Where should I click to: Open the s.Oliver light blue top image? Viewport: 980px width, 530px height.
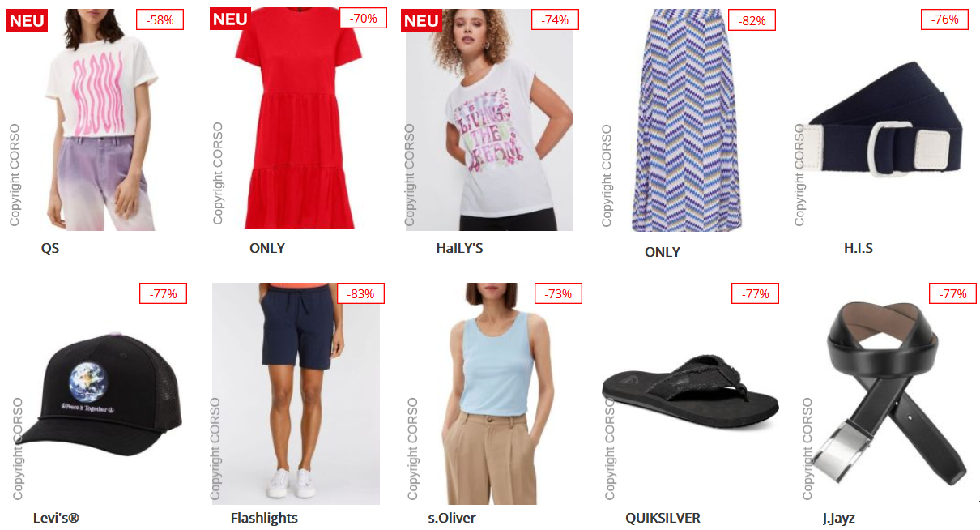tap(492, 394)
